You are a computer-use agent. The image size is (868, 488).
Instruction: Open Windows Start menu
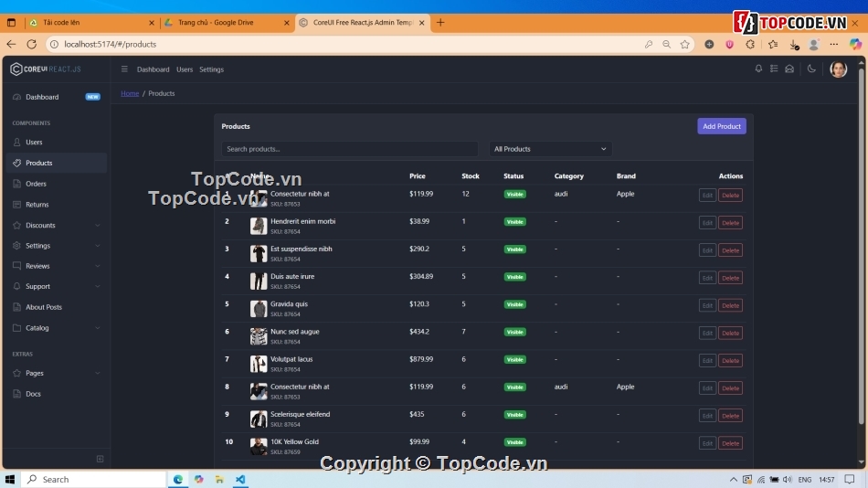(x=9, y=479)
